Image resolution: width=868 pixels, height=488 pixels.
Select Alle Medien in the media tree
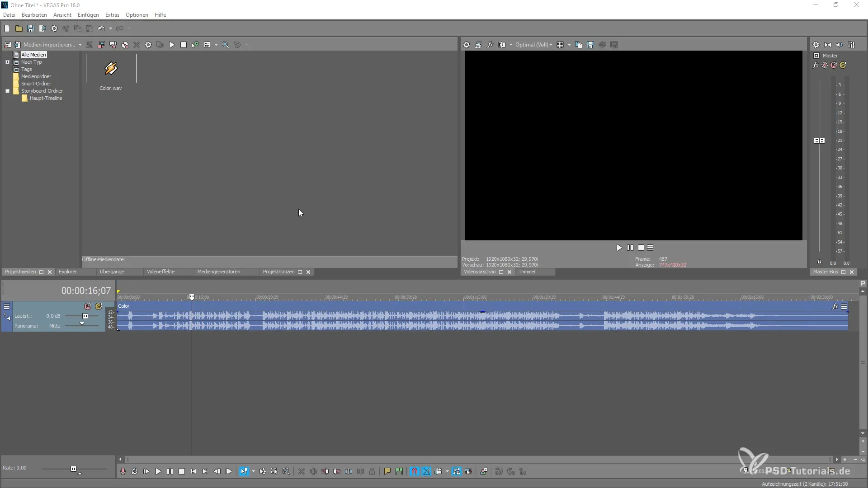click(33, 55)
